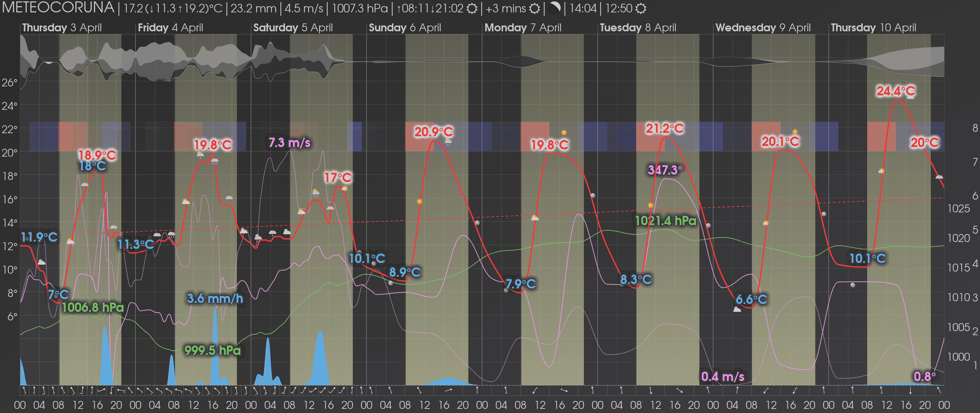Click the cloud icon left of 6.6°C
This screenshot has width=980, height=413.
(x=737, y=309)
